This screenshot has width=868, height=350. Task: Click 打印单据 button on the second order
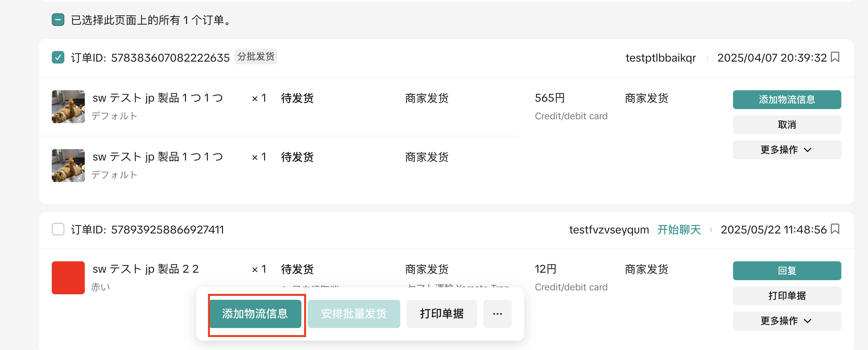786,296
